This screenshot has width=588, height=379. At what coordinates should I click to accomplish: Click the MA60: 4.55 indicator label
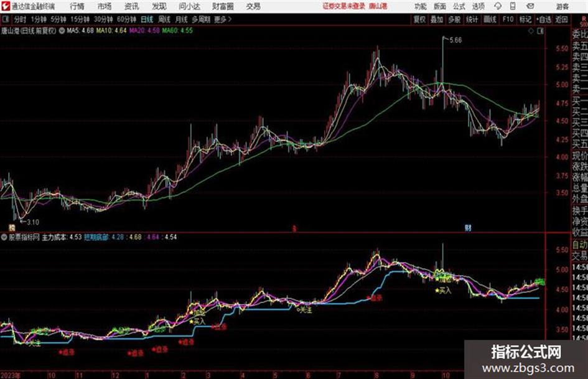[177, 30]
